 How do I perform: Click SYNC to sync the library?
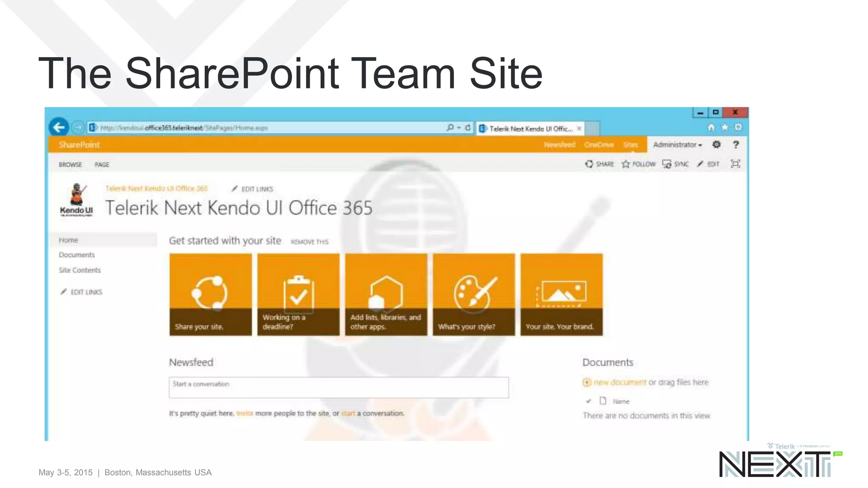pyautogui.click(x=675, y=164)
